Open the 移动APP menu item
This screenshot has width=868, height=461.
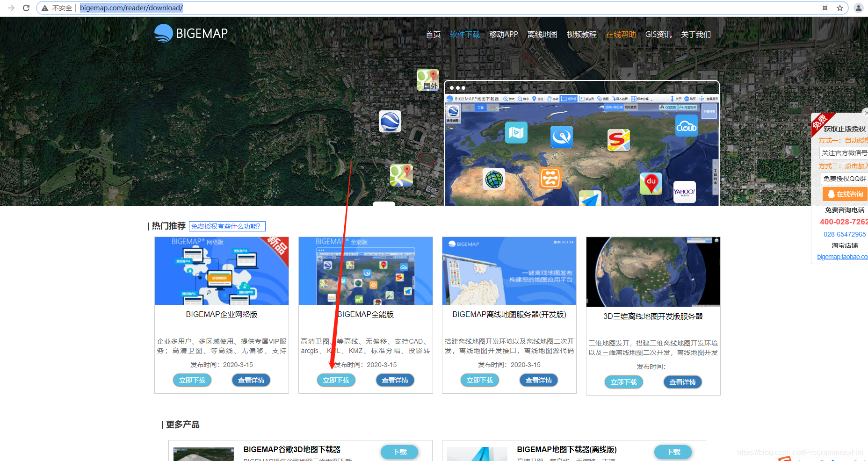[504, 35]
